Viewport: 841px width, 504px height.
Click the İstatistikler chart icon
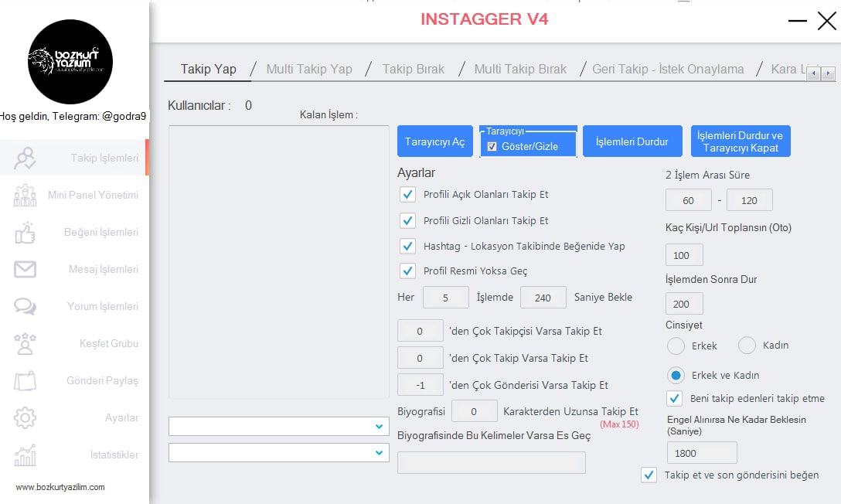(x=26, y=455)
